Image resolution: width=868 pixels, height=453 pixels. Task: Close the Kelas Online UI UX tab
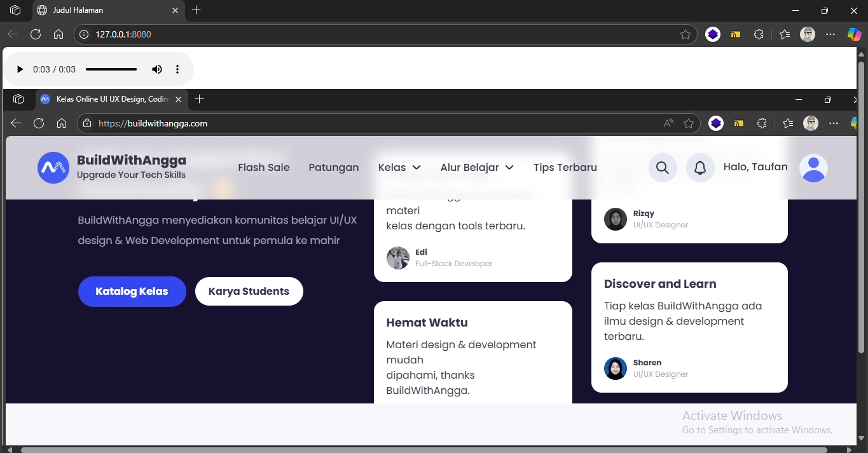coord(179,99)
